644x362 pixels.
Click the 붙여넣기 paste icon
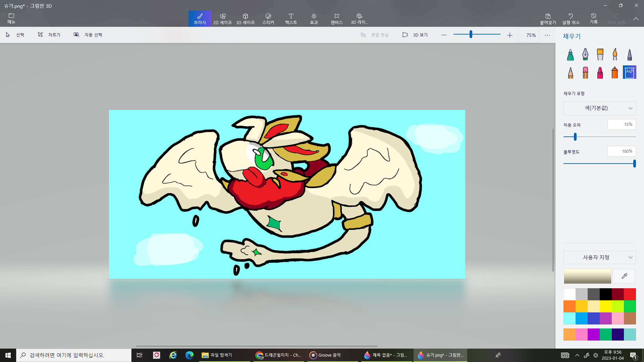[x=548, y=19]
